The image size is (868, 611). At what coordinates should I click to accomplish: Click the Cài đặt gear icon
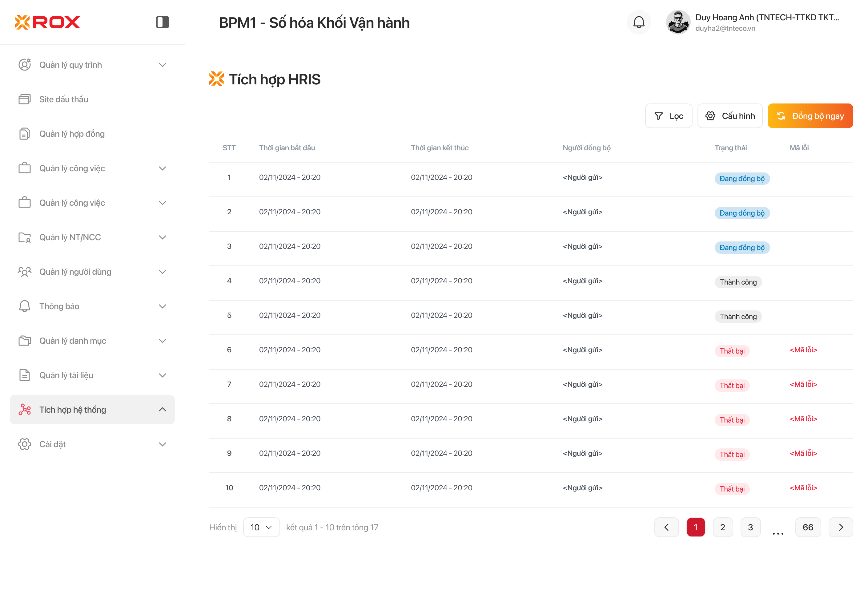(25, 444)
